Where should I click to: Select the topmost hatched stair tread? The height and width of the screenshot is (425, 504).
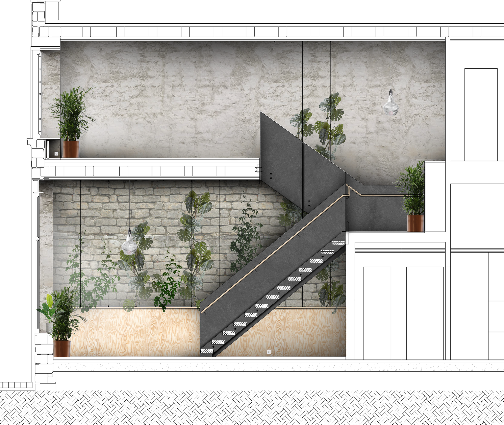(338, 243)
